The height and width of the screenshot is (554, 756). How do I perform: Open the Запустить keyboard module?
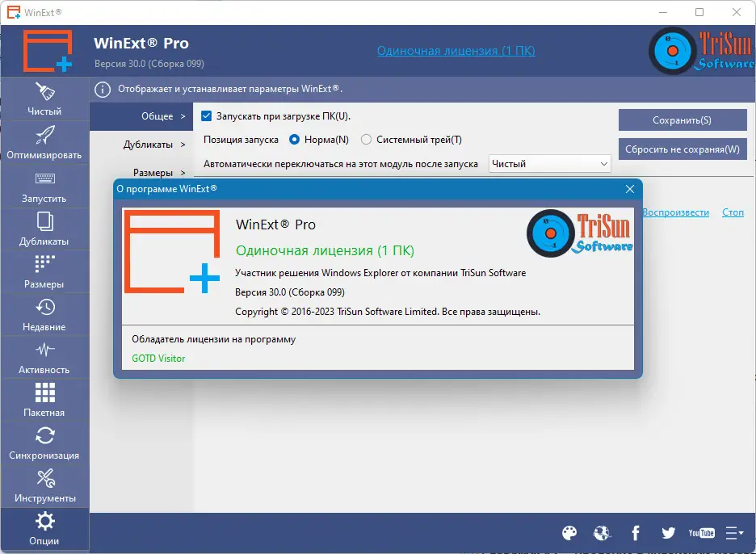(44, 186)
